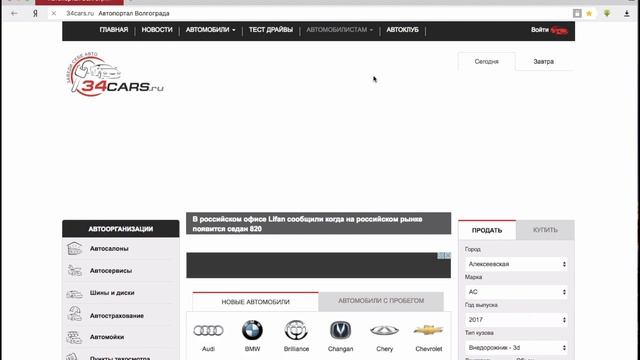Toggle reader mode icon in address bar
640x360 pixels.
(x=577, y=13)
